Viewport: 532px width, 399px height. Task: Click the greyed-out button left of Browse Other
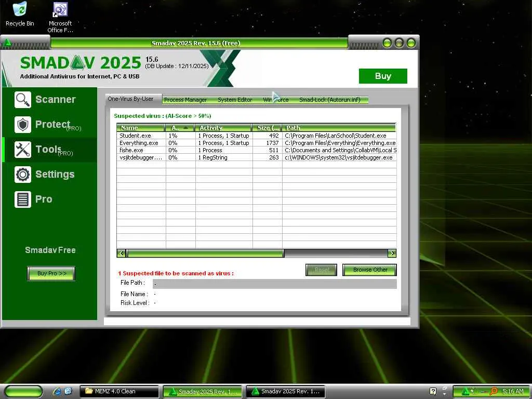321,270
